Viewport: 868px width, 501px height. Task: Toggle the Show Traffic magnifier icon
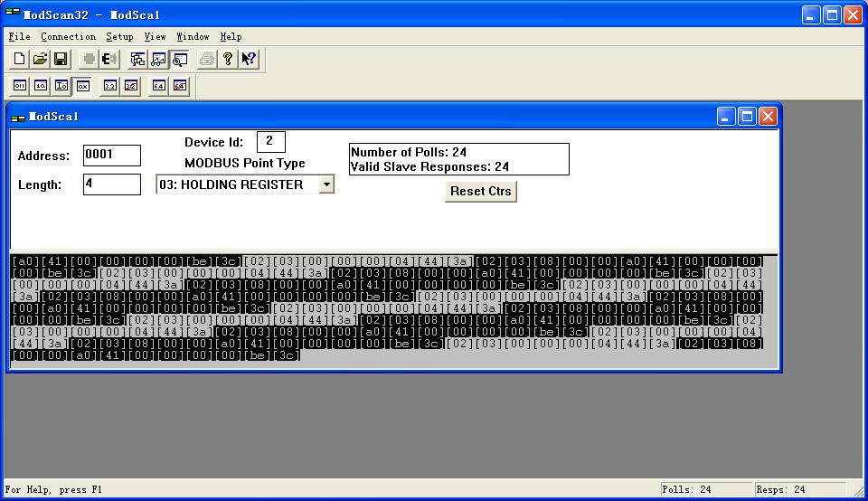tap(179, 59)
